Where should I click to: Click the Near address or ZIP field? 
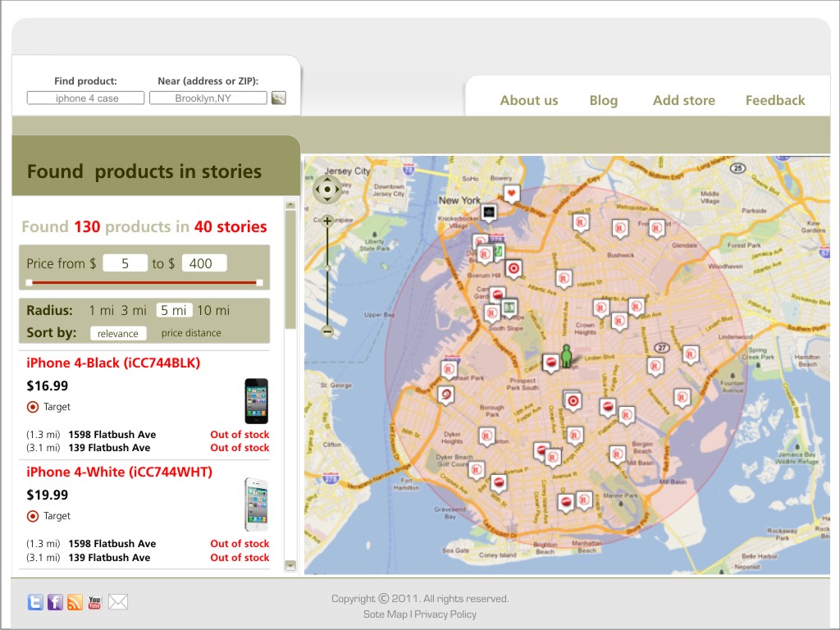click(208, 98)
